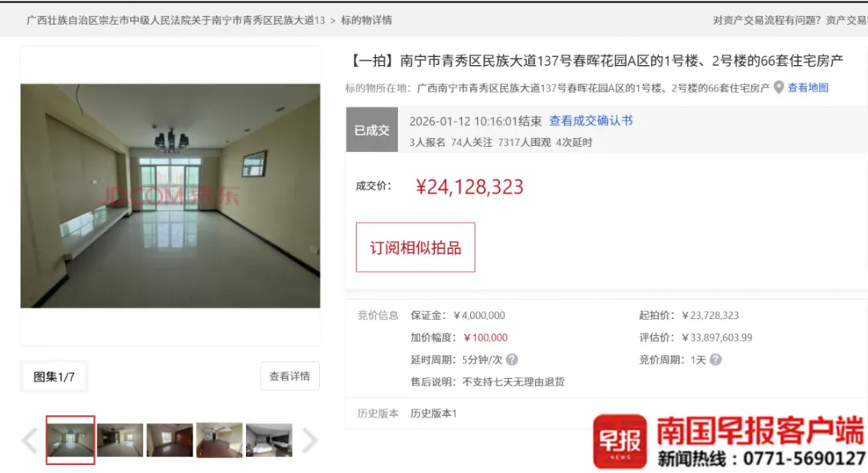Image resolution: width=868 pixels, height=473 pixels.
Task: Click breadcrumb link for court auction title
Action: (175, 20)
